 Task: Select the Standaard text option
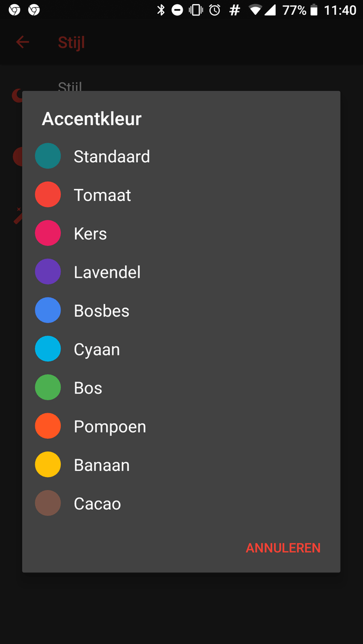[112, 156]
